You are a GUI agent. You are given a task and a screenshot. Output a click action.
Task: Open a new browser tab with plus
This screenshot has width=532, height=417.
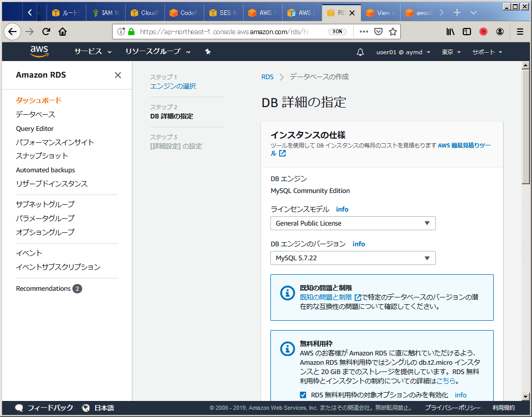(457, 12)
